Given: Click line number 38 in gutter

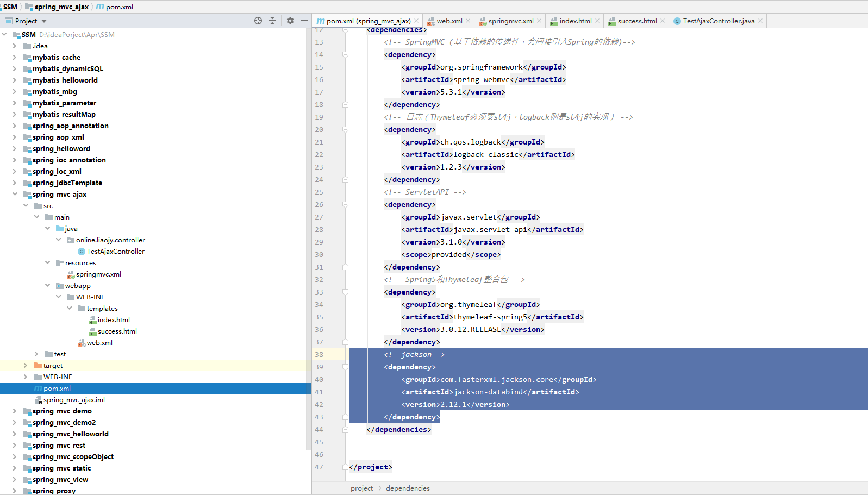Looking at the screenshot, I should coord(319,354).
